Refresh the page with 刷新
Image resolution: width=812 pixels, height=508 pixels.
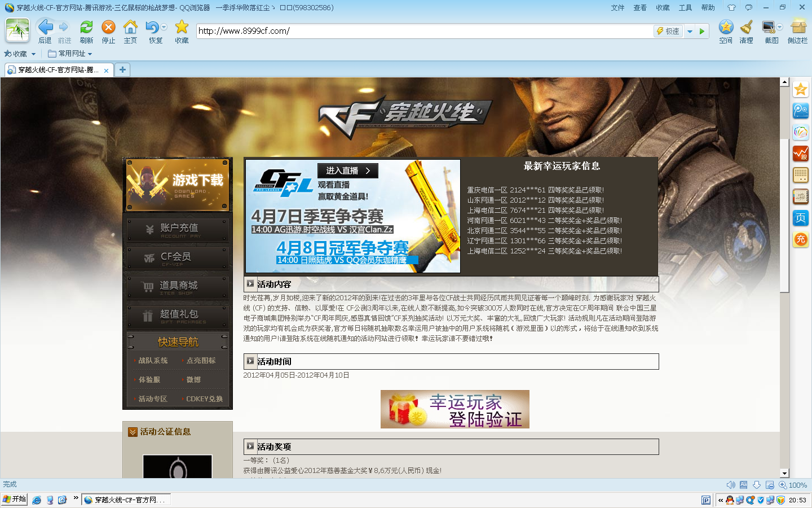pos(86,30)
